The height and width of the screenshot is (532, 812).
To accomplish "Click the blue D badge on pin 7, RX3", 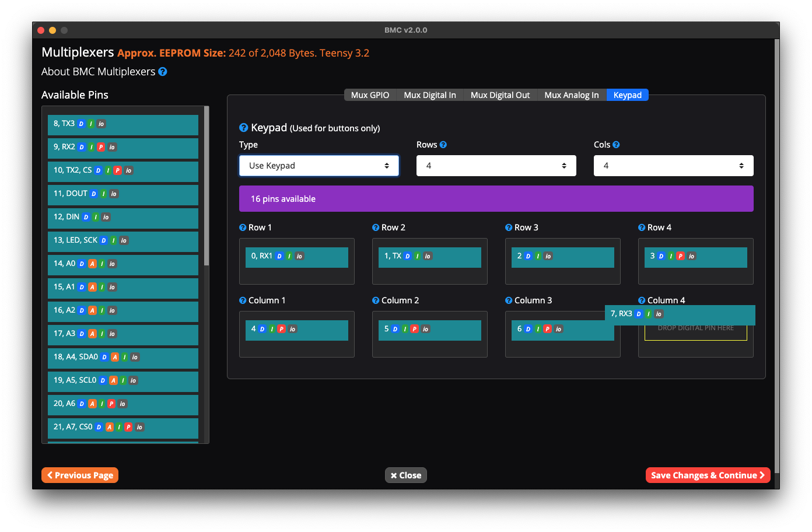I will click(639, 314).
